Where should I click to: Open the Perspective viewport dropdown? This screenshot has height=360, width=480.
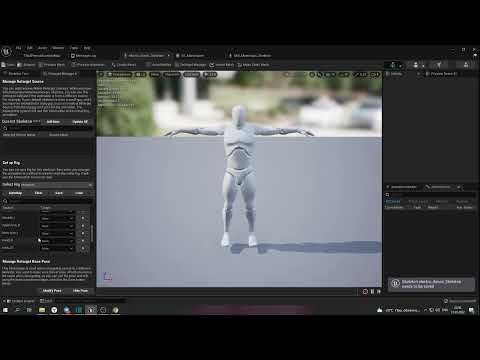(119, 74)
